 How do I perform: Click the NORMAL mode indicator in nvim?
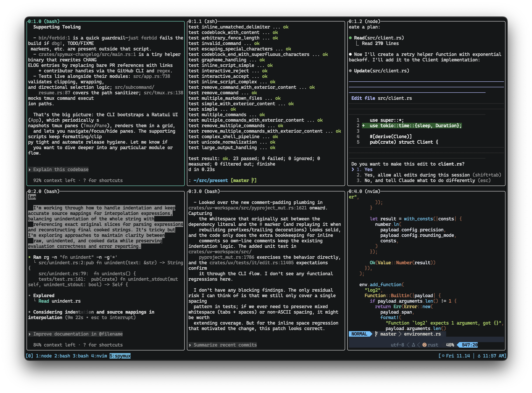pos(359,334)
